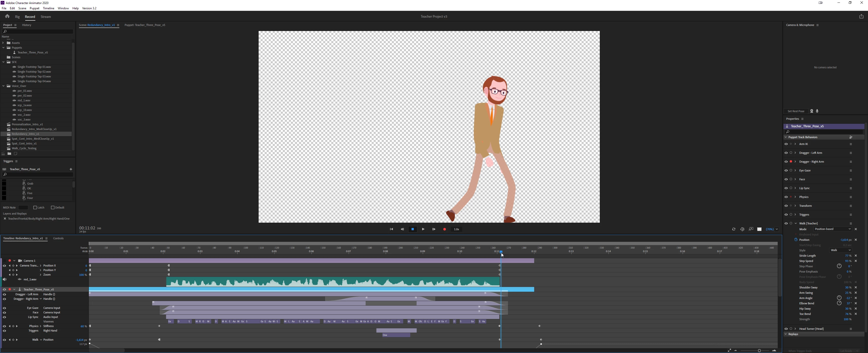Image resolution: width=868 pixels, height=353 pixels.
Task: Collapse the Voice_Over folder
Action: (x=3, y=86)
